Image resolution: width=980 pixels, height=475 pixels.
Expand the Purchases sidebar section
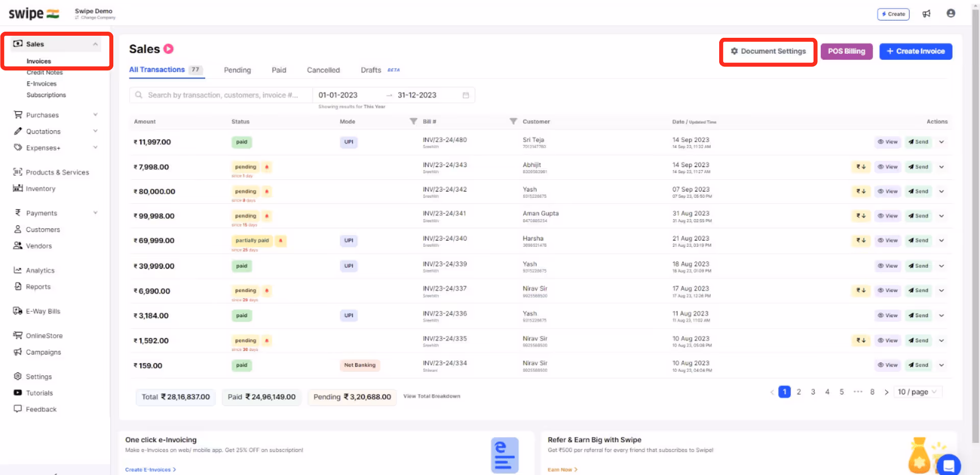coord(95,115)
